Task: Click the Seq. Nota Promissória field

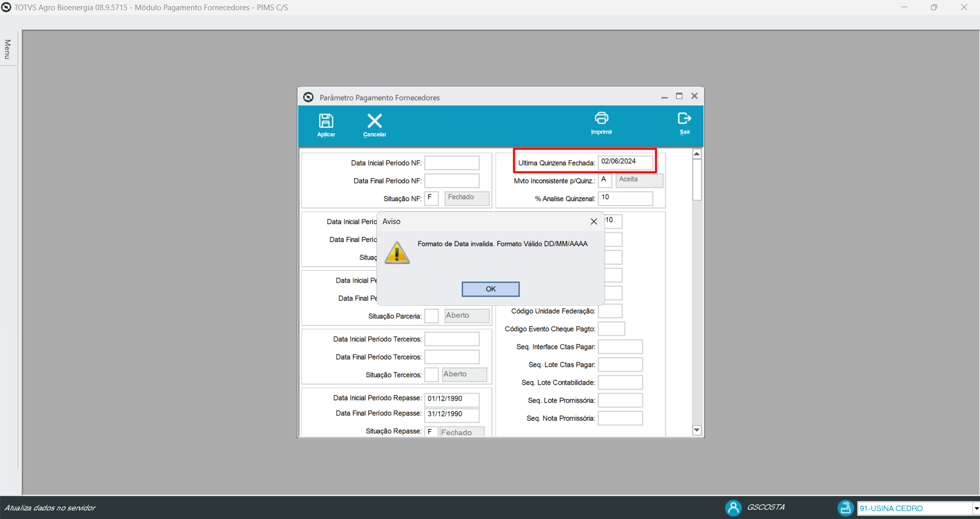Action: (x=620, y=418)
